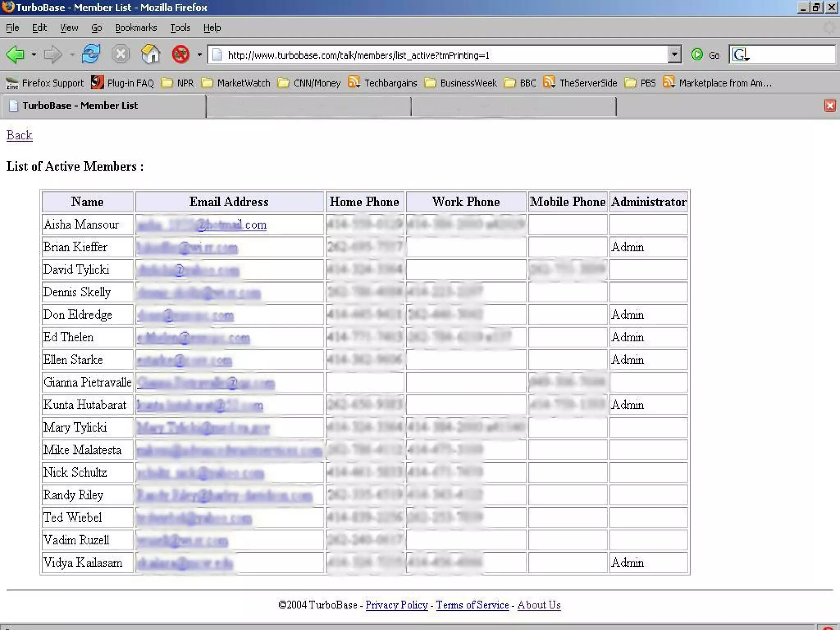Open the Tools menu
Image resolution: width=840 pixels, height=630 pixels.
tap(180, 27)
